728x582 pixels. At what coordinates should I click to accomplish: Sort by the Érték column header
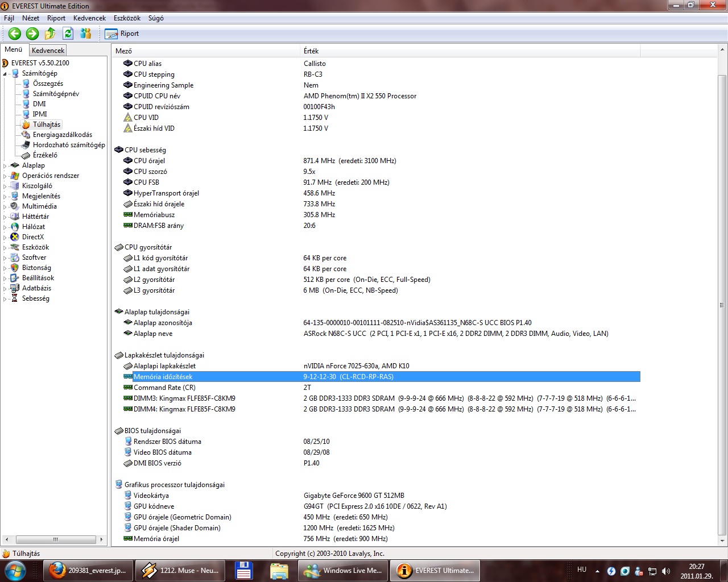(x=470, y=51)
